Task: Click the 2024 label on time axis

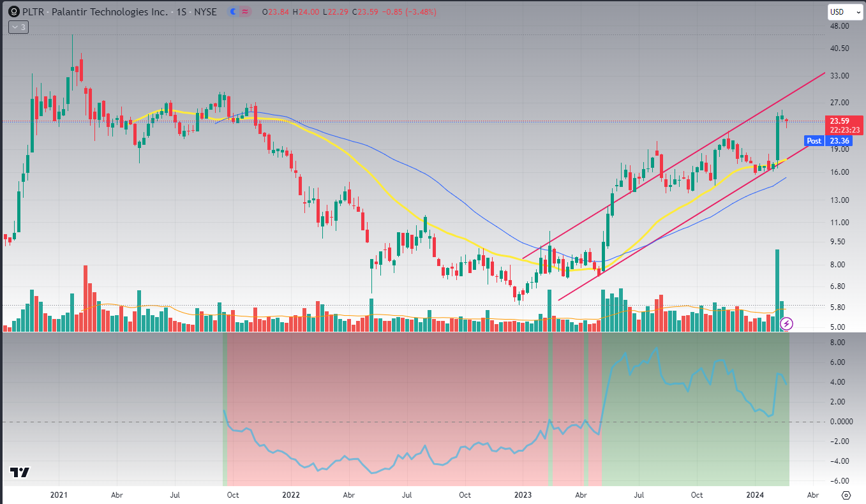Action: point(756,495)
